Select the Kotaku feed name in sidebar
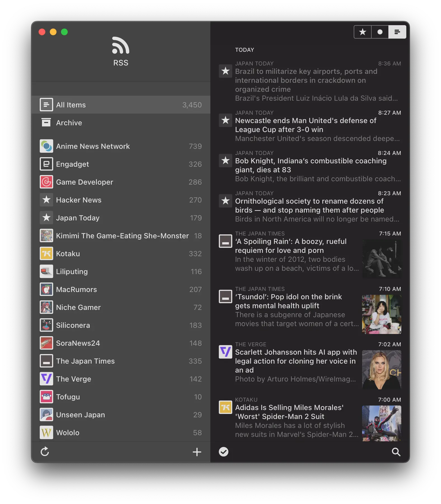Image resolution: width=441 pixels, height=504 pixels. coord(68,254)
